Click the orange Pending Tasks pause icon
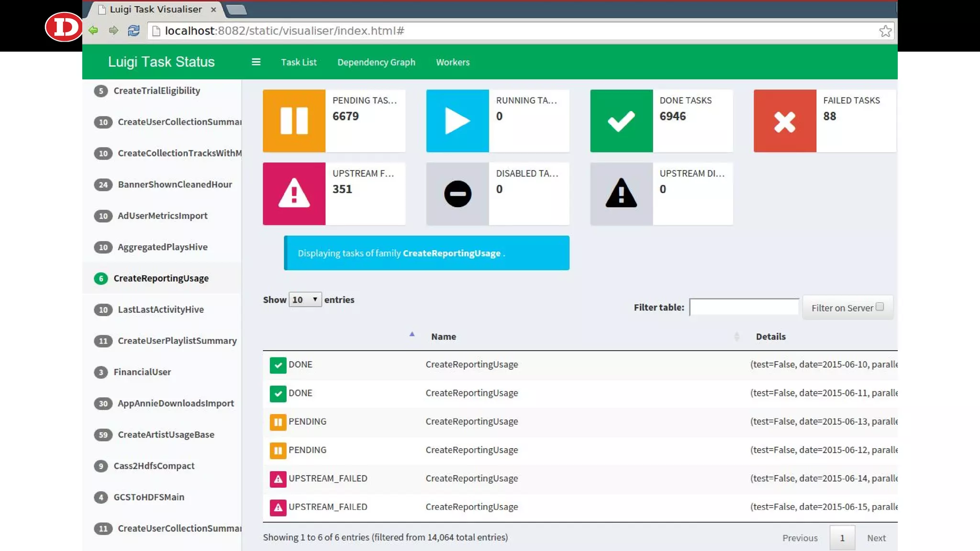980x551 pixels. coord(294,121)
